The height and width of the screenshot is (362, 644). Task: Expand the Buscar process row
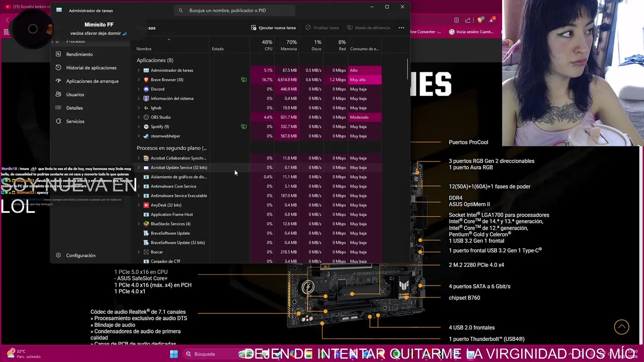pos(139,252)
